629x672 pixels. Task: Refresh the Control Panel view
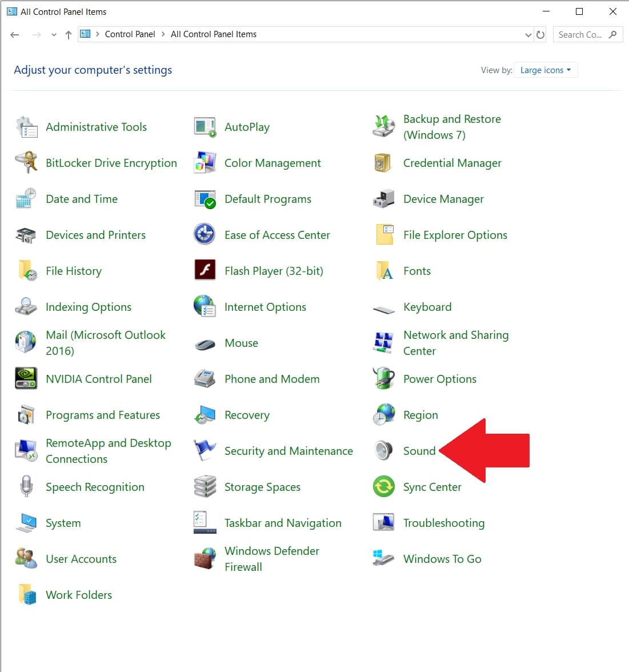(540, 35)
